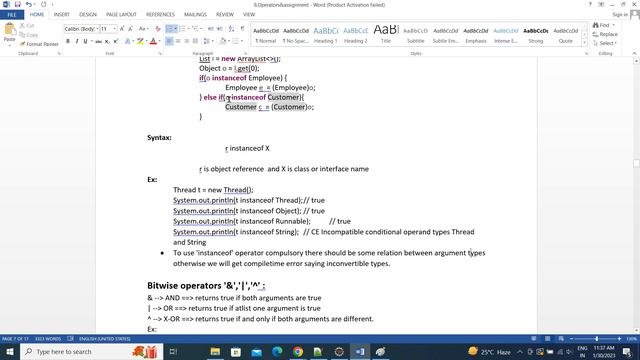Open Google Chrome from taskbar
The width and height of the screenshot is (640, 360).
[x=298, y=351]
